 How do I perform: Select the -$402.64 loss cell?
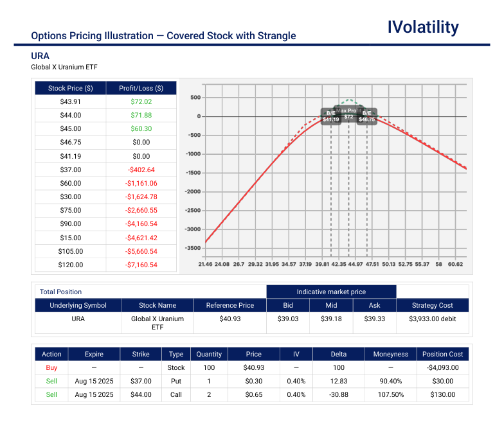(x=141, y=170)
